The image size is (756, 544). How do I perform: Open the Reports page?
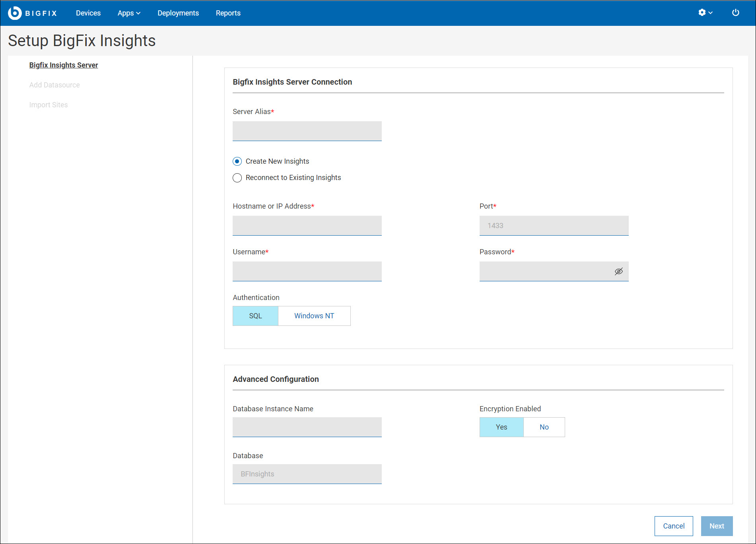(228, 13)
